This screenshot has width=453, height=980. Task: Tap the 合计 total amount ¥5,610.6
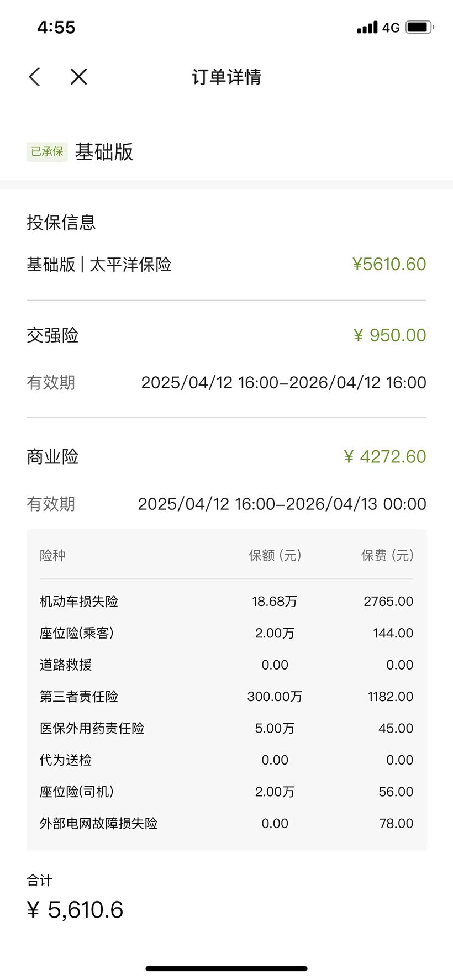[x=75, y=910]
